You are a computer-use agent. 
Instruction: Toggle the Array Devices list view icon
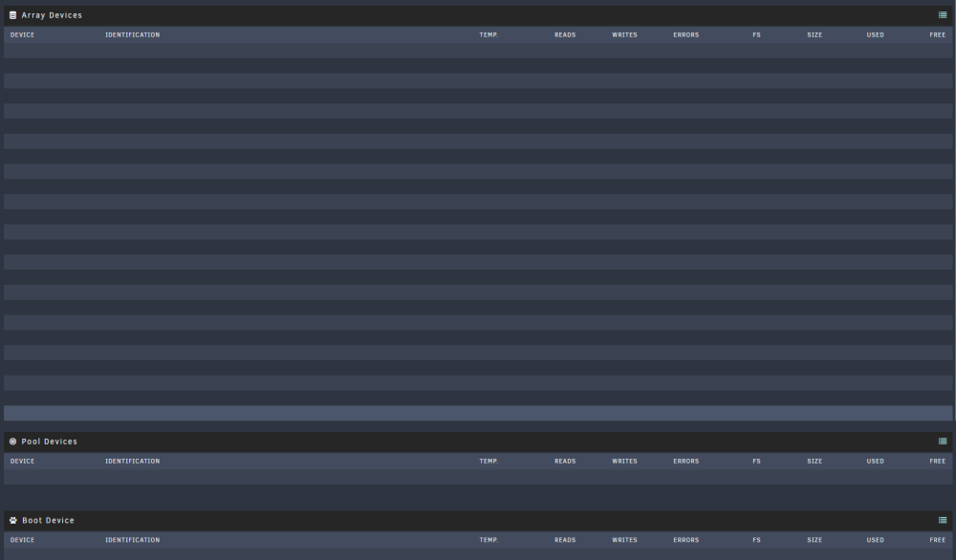pos(943,15)
